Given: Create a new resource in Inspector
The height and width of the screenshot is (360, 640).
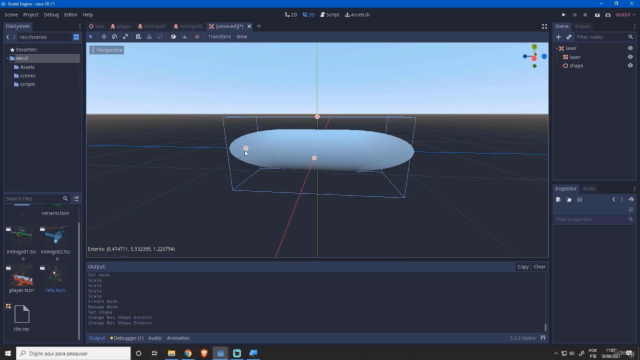Looking at the screenshot, I should click(x=558, y=200).
